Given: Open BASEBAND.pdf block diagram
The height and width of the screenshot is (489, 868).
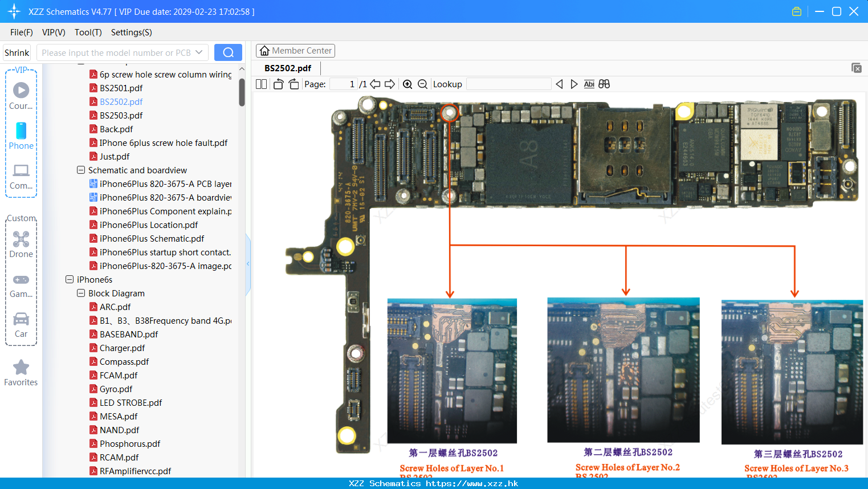Looking at the screenshot, I should click(x=129, y=334).
